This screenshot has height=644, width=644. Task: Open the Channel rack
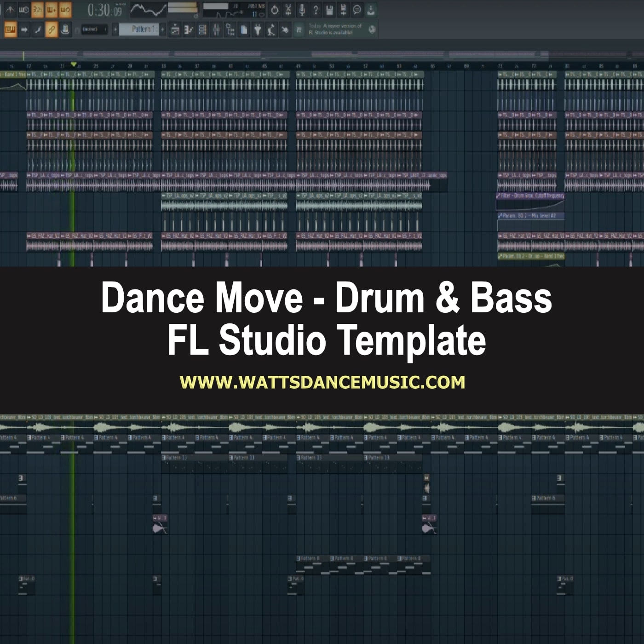coord(202,30)
